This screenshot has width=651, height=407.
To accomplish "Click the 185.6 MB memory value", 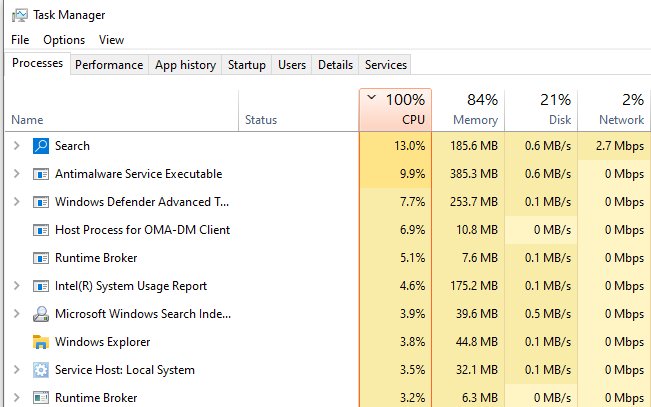I will click(x=474, y=146).
